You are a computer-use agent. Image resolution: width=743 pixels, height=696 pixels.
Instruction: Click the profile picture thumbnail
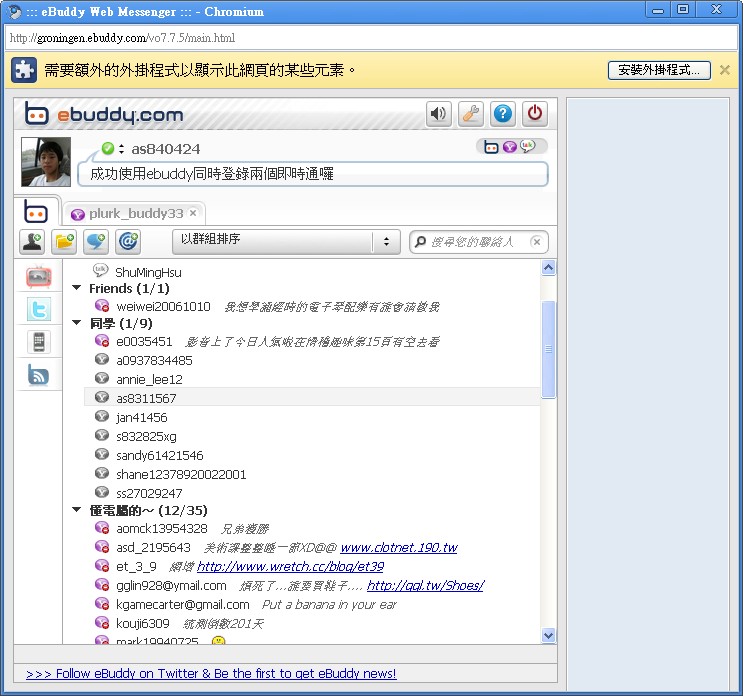click(x=46, y=162)
